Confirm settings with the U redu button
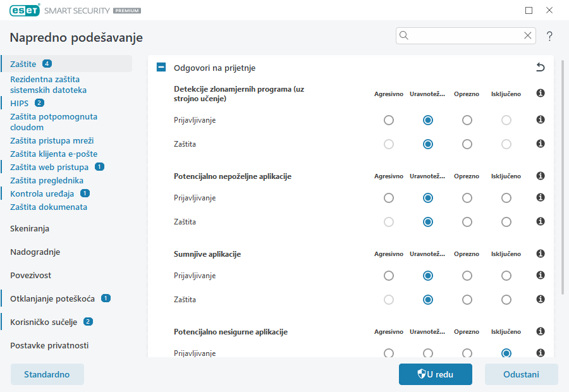Screen dimensions: 569x392 click(x=435, y=374)
